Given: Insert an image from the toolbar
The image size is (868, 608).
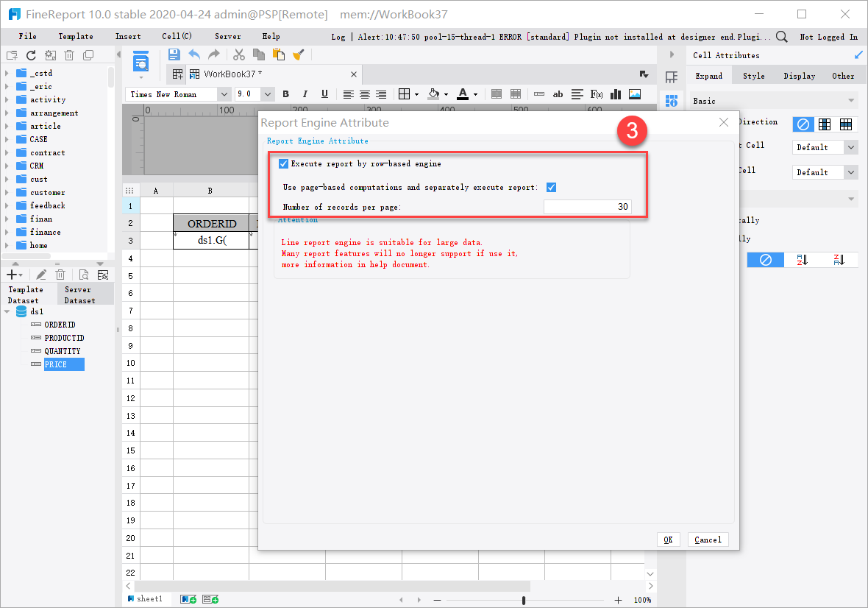Looking at the screenshot, I should 634,94.
